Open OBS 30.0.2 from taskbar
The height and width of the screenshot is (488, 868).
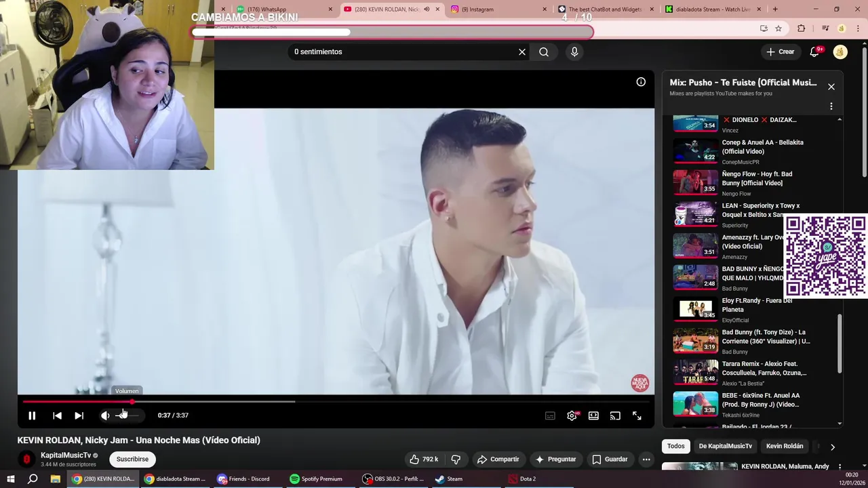[393, 479]
